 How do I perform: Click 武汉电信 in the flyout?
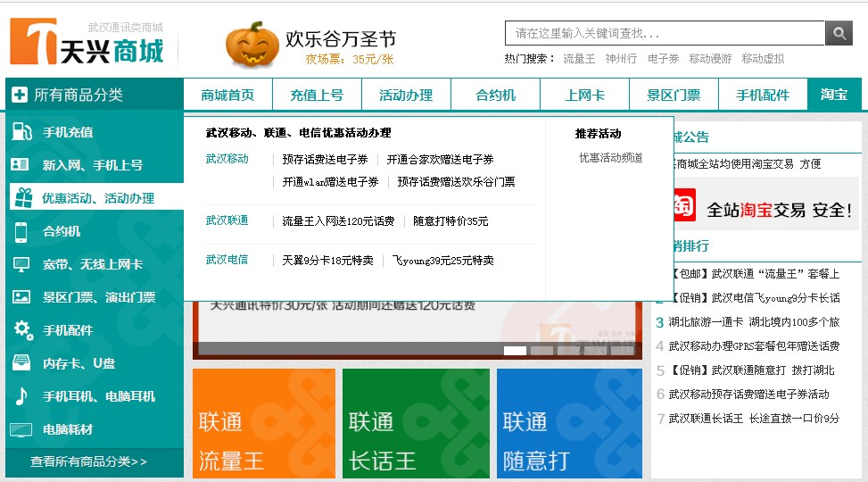[227, 259]
